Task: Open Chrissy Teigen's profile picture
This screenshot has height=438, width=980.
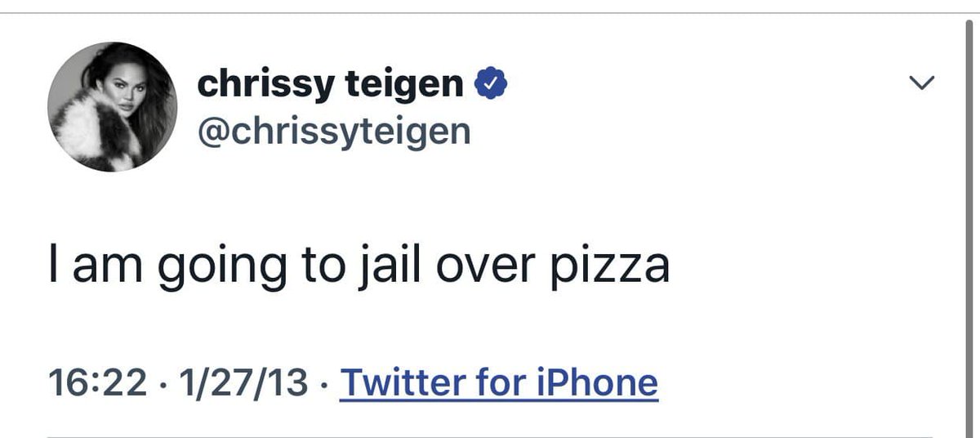Action: 113,107
